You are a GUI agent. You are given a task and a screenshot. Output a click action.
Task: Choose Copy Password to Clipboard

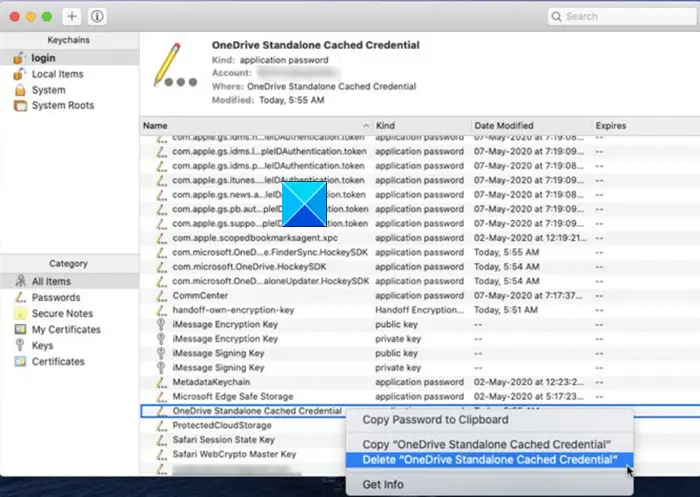pyautogui.click(x=489, y=420)
